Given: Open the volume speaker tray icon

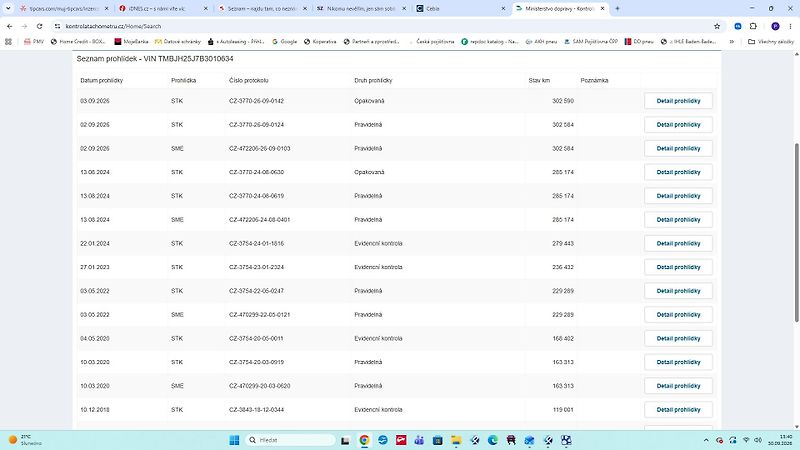Looking at the screenshot, I should [758, 440].
